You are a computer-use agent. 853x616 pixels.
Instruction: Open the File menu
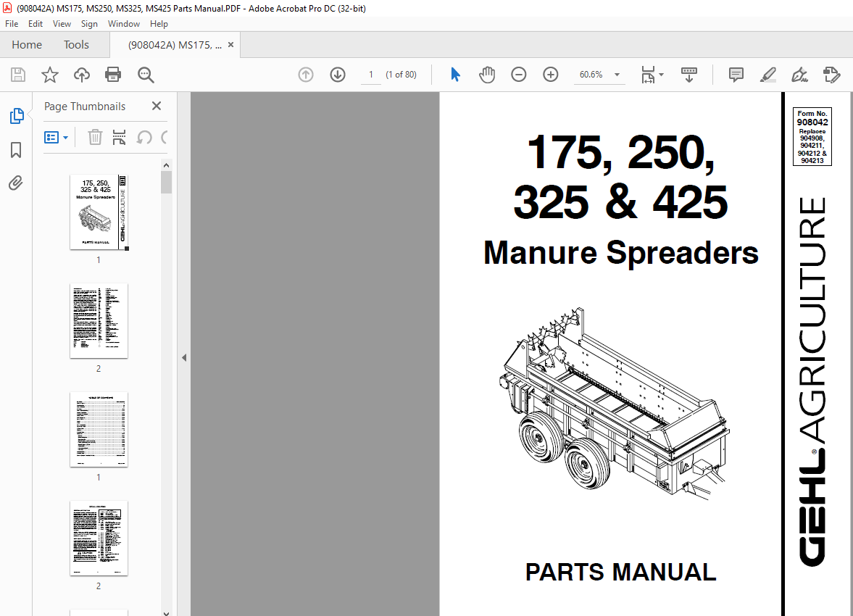(12, 24)
